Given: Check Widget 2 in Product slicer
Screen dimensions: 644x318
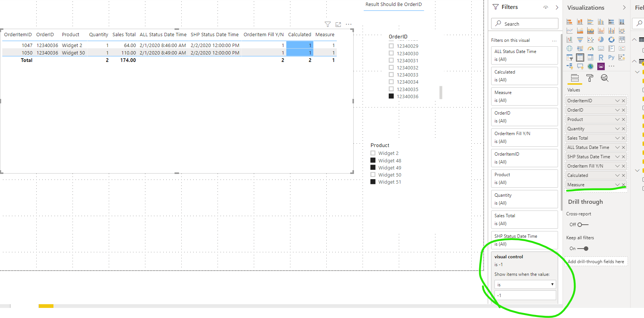Looking at the screenshot, I should click(373, 153).
